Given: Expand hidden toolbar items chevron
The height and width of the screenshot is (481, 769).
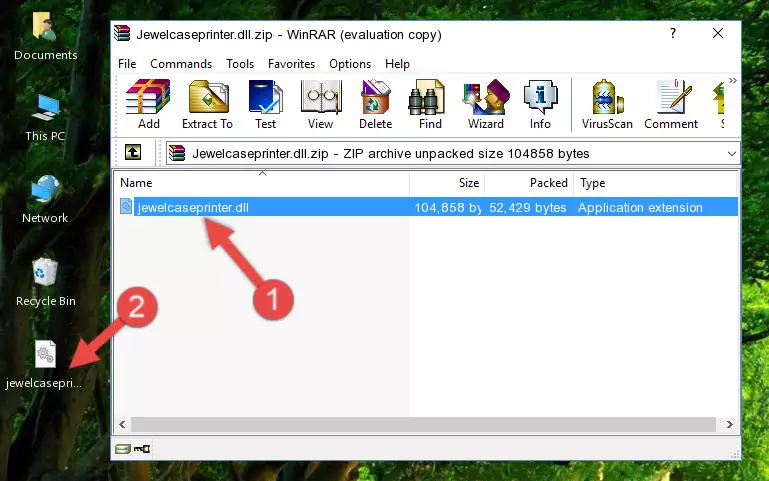Looking at the screenshot, I should [733, 81].
